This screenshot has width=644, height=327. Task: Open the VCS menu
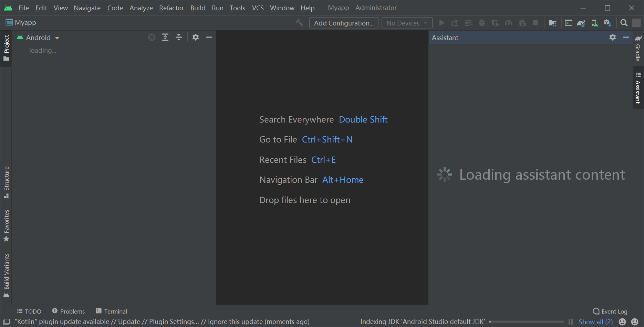pyautogui.click(x=258, y=8)
